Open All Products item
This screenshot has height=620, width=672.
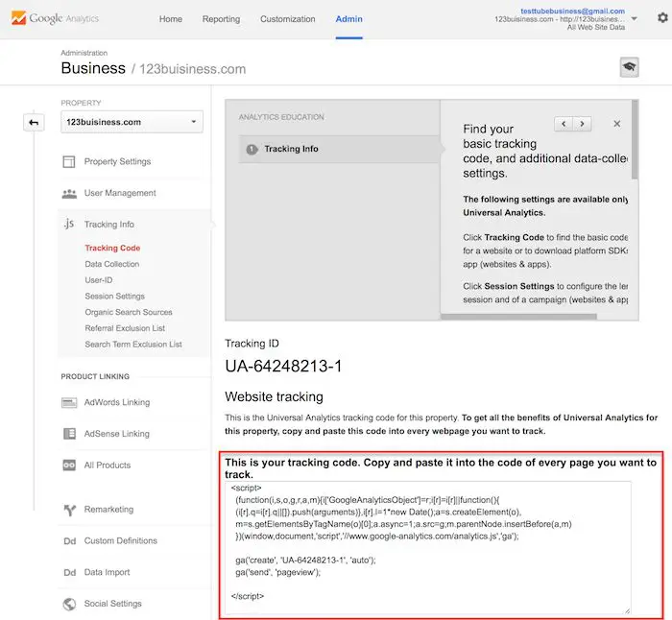click(x=107, y=465)
